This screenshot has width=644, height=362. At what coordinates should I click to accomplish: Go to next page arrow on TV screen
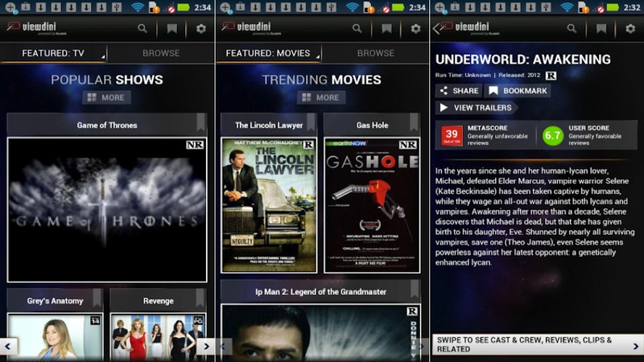(206, 347)
